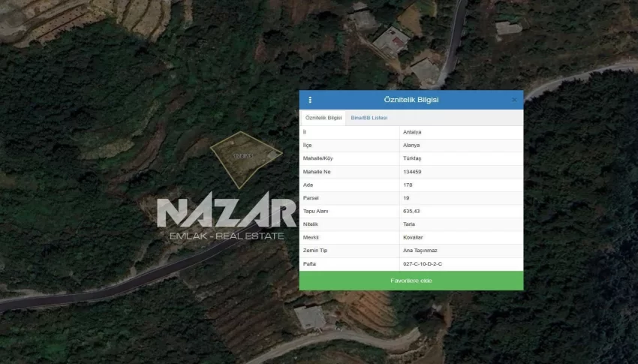Open the Bina/BB Listesi tab
Image resolution: width=638 pixels, height=364 pixels.
369,118
